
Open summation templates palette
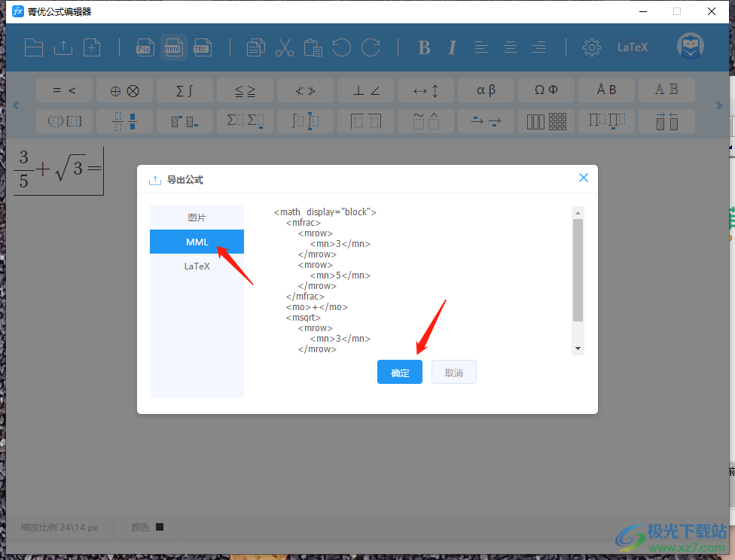[246, 121]
